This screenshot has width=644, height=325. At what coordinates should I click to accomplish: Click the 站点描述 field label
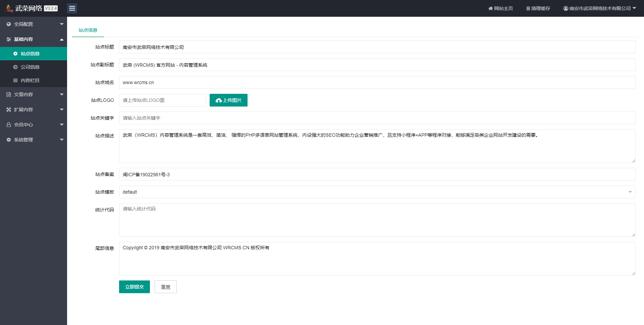click(105, 136)
